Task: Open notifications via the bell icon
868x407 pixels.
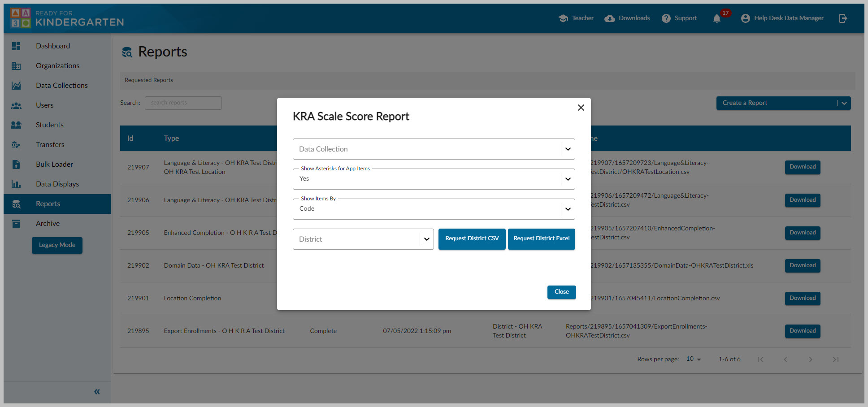Action: click(x=716, y=18)
